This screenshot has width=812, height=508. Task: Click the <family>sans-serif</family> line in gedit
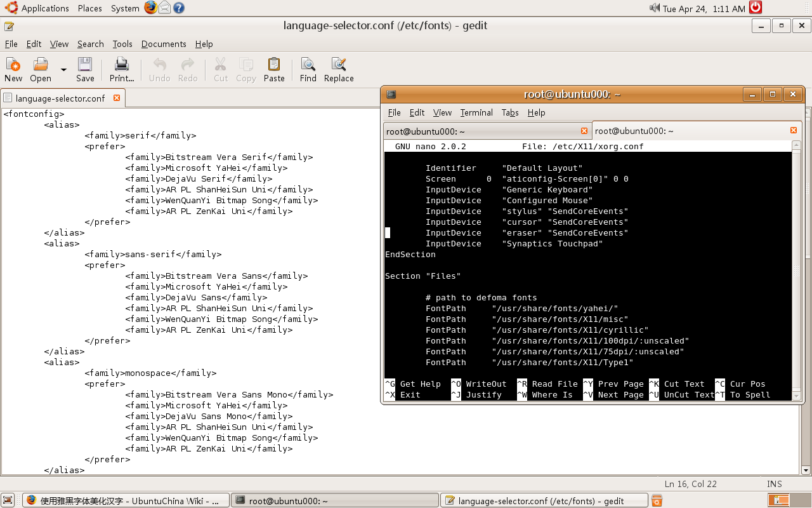[x=153, y=254]
